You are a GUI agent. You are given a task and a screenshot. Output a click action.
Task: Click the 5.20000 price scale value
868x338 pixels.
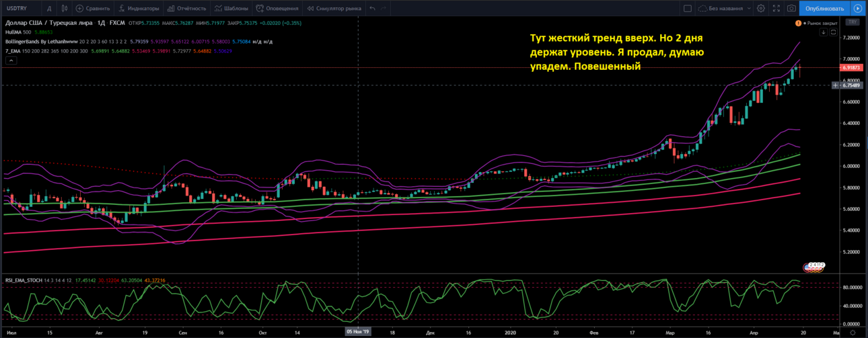850,252
